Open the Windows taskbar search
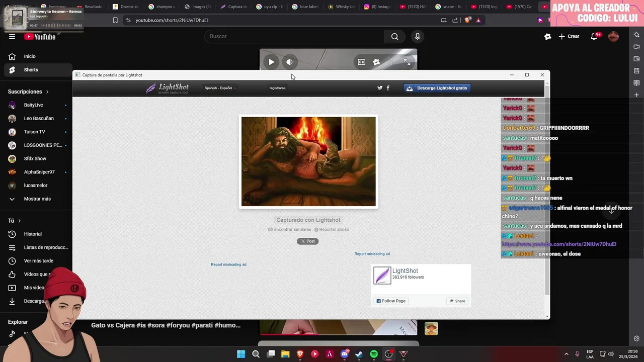This screenshot has width=644, height=362. [x=256, y=354]
